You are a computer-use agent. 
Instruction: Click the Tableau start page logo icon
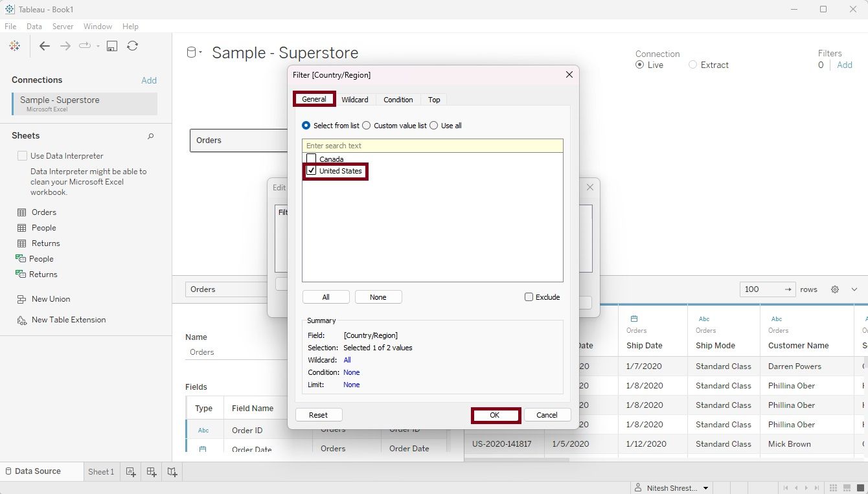(15, 46)
